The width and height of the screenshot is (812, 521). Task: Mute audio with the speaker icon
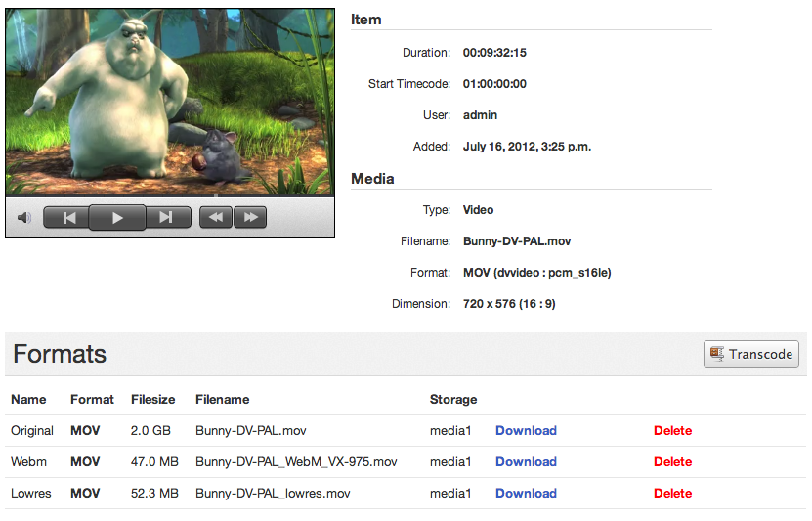point(23,218)
